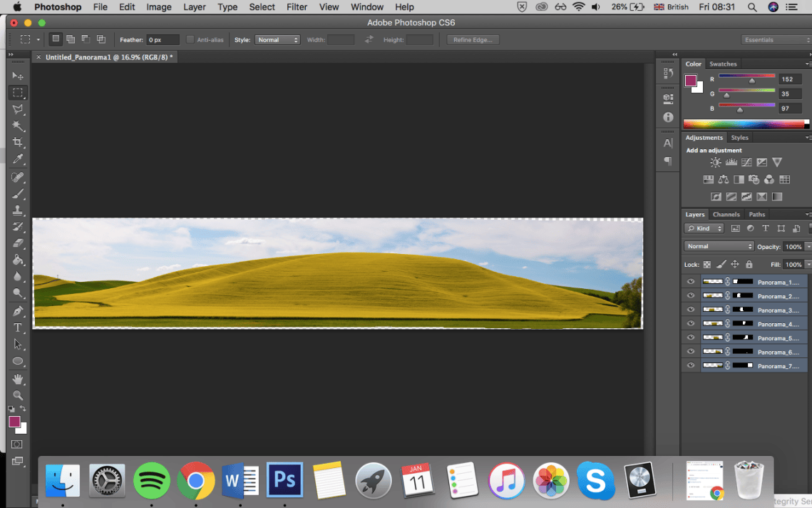
Task: Select the Hand tool
Action: tap(18, 379)
